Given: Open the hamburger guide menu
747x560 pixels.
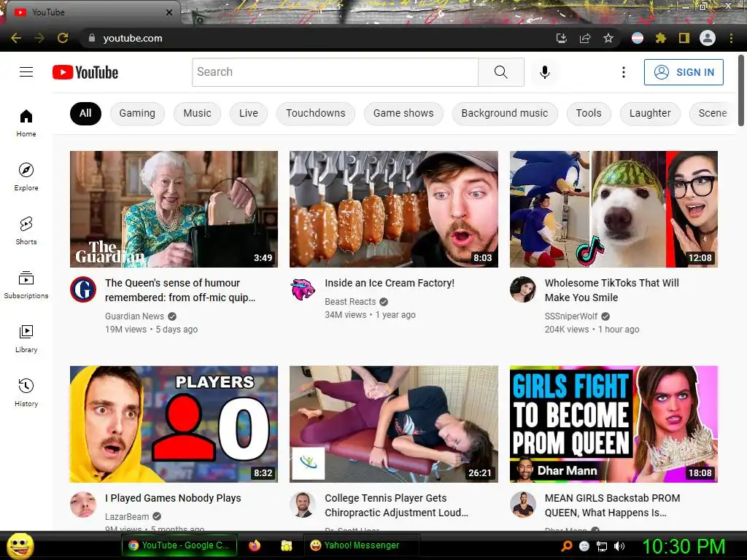Looking at the screenshot, I should (x=26, y=72).
